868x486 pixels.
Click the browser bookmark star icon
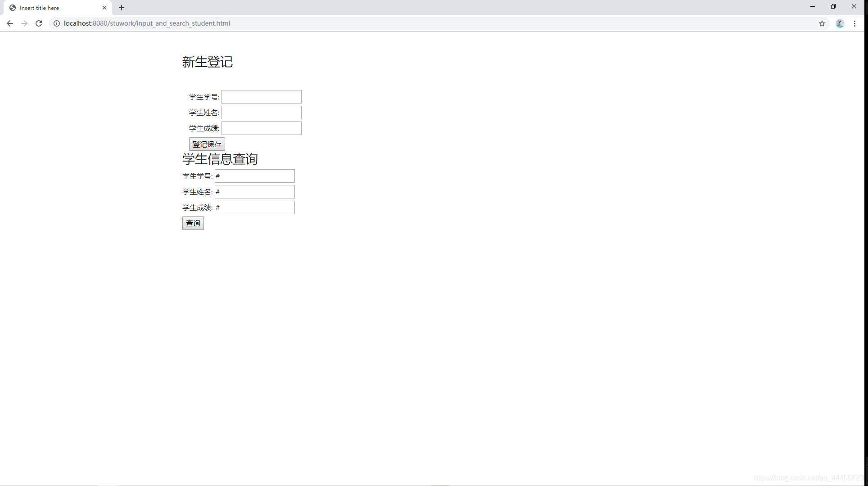coord(823,23)
